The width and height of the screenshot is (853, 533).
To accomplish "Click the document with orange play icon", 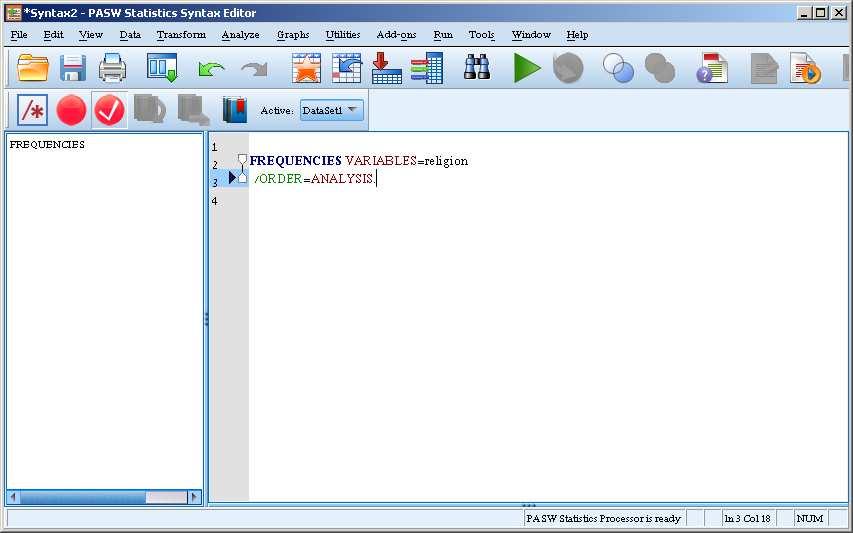I will 806,68.
